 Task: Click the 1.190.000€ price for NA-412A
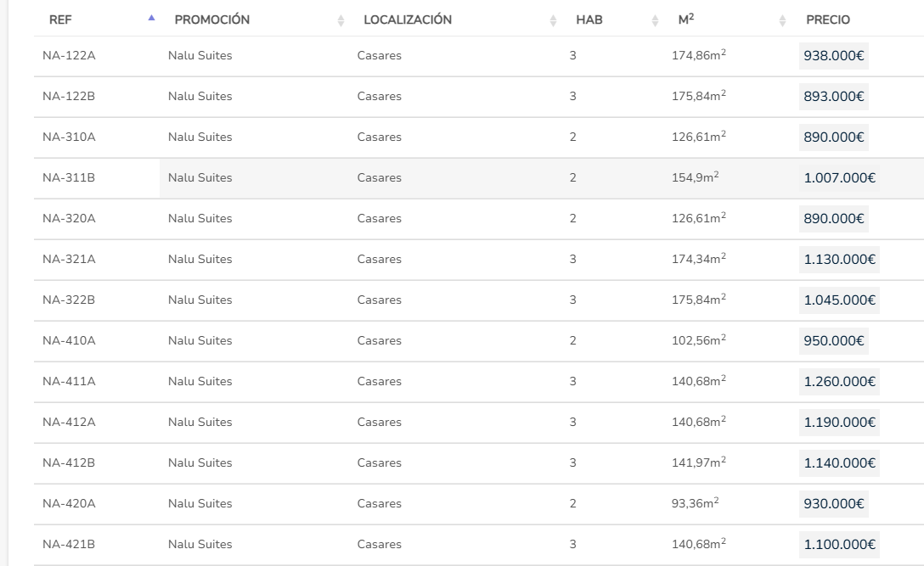pos(840,423)
